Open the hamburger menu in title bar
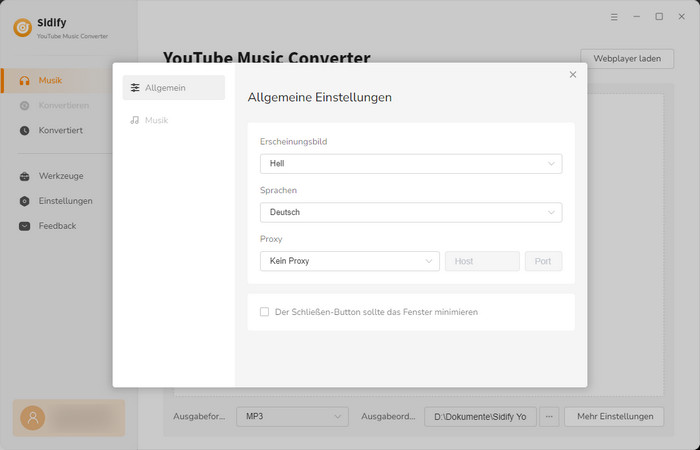 coord(614,17)
